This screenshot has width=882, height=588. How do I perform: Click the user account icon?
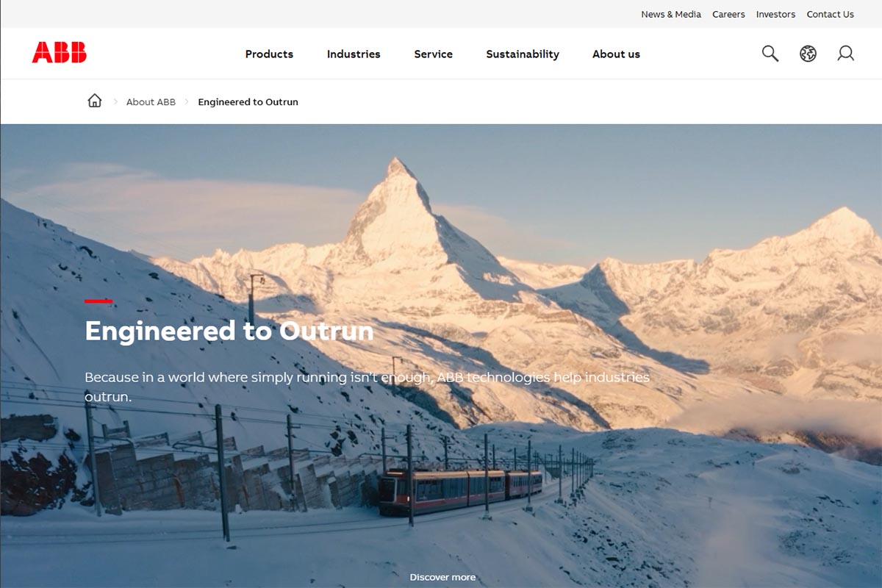click(846, 54)
